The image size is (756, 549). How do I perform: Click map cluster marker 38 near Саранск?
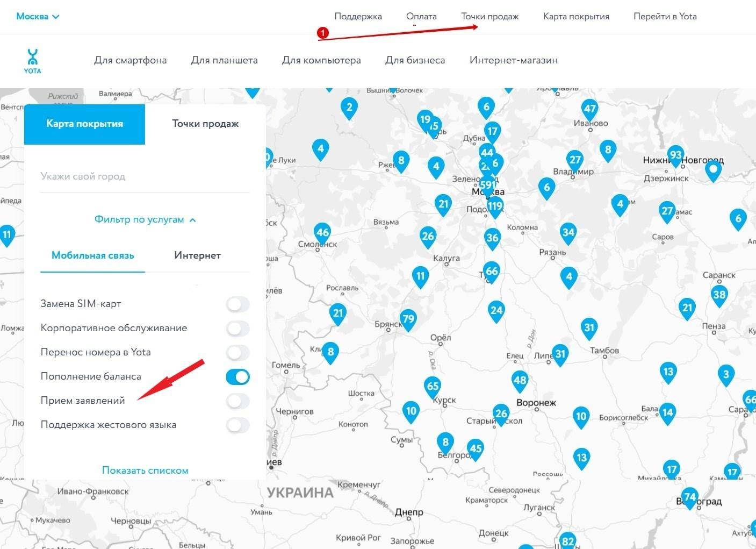coord(719,295)
